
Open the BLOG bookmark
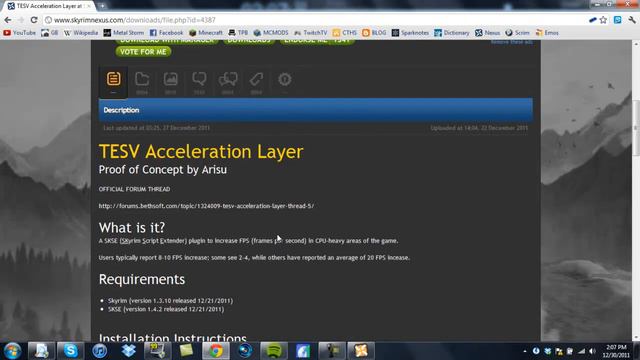pos(374,33)
